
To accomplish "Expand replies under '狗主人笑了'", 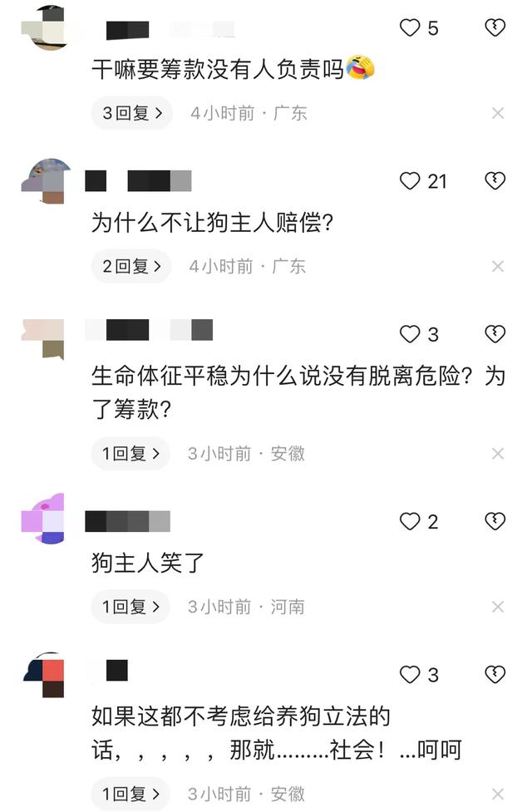I will (131, 607).
